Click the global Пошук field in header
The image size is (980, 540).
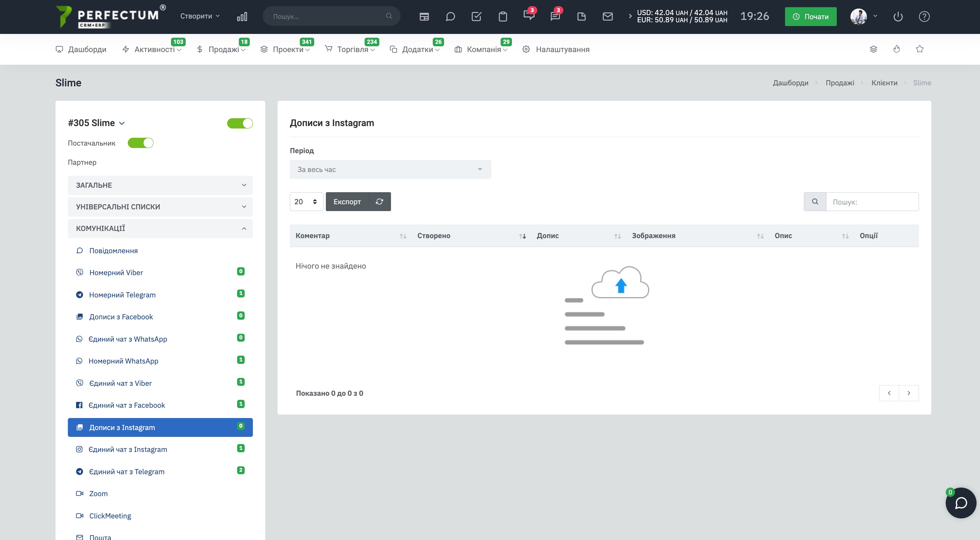click(331, 16)
